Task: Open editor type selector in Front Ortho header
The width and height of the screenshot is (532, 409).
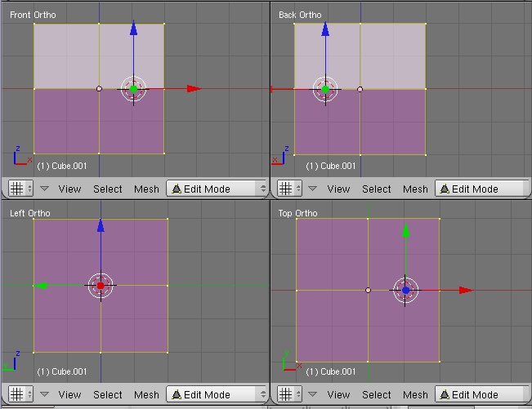Action: pos(20,188)
